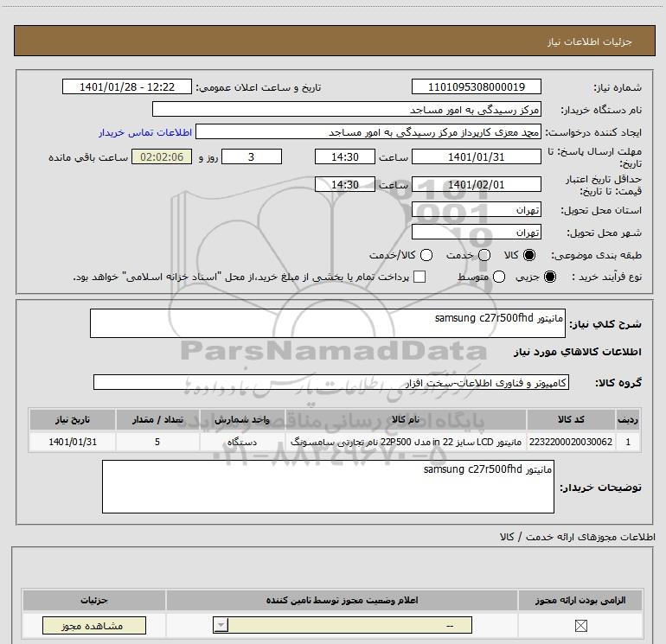Click the goods group field کامپیوتر و فناوری اطلاعات
666x644 pixels.
pyautogui.click(x=331, y=382)
